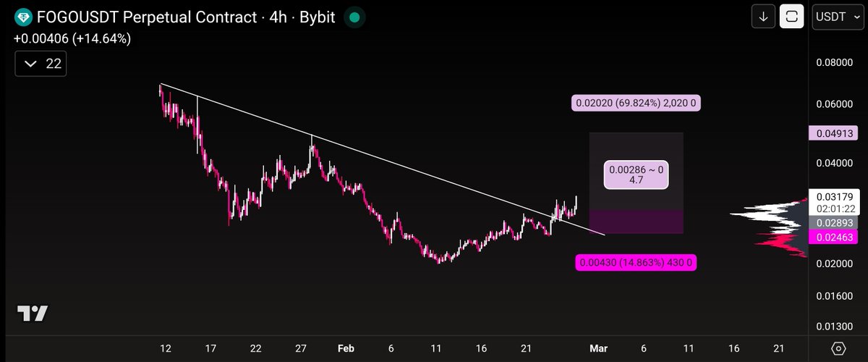
Task: Select the 0.04913 target price label
Action: pyautogui.click(x=833, y=133)
